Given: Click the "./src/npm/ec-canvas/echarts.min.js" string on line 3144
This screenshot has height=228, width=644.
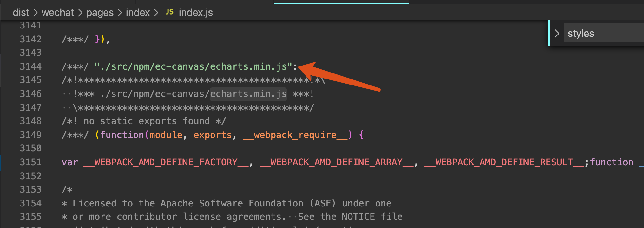Looking at the screenshot, I should 193,66.
